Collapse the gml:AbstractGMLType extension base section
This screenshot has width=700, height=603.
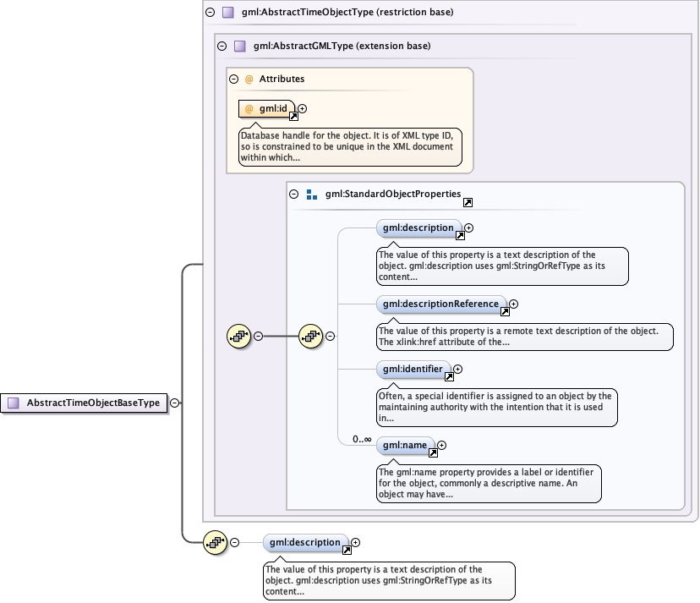[x=221, y=47]
